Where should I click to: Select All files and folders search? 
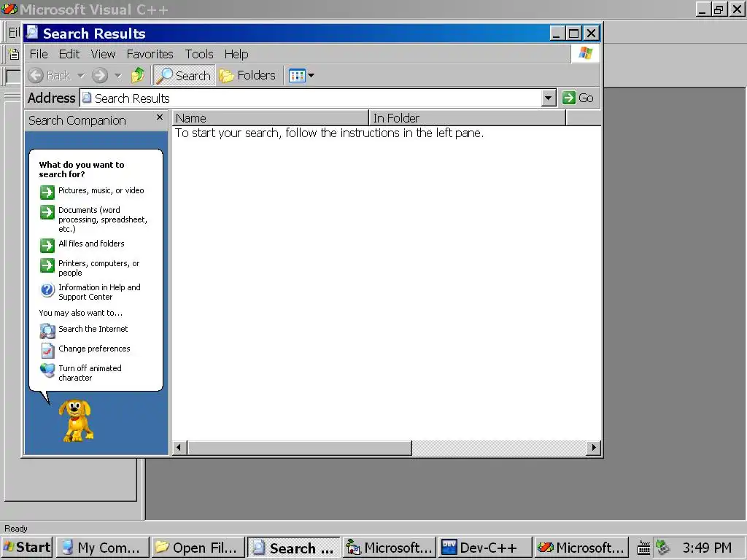click(82, 244)
